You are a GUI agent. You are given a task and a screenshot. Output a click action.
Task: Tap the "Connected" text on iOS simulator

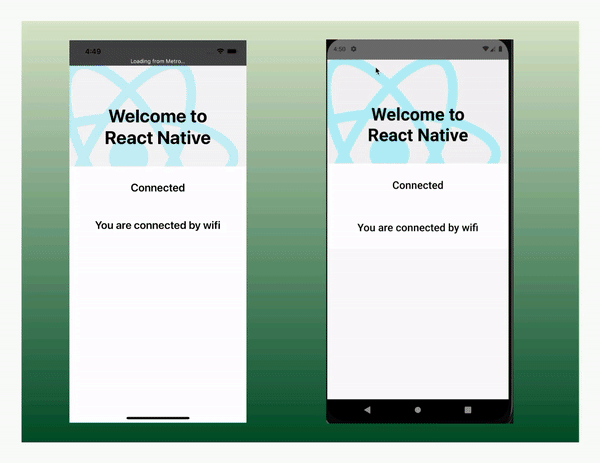[x=158, y=188]
